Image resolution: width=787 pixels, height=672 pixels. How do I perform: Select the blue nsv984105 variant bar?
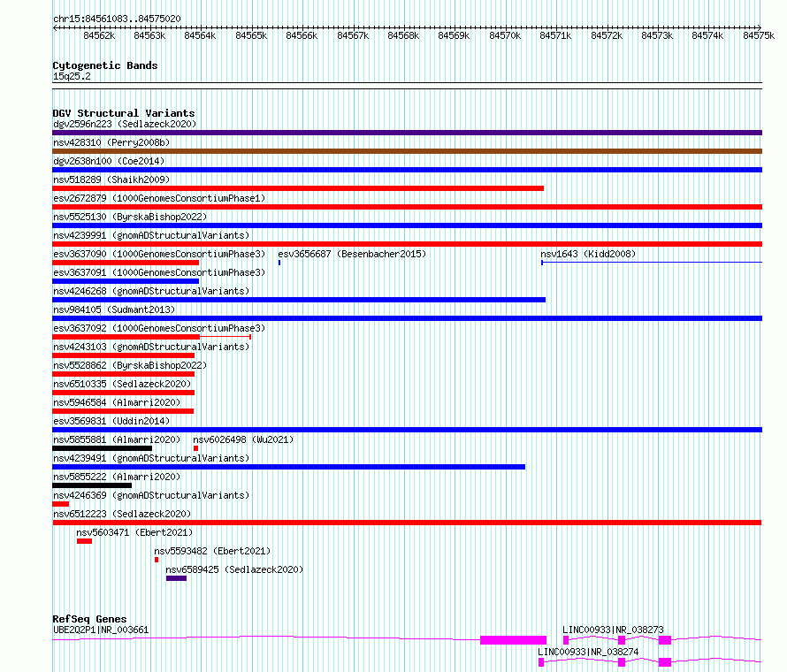[407, 318]
